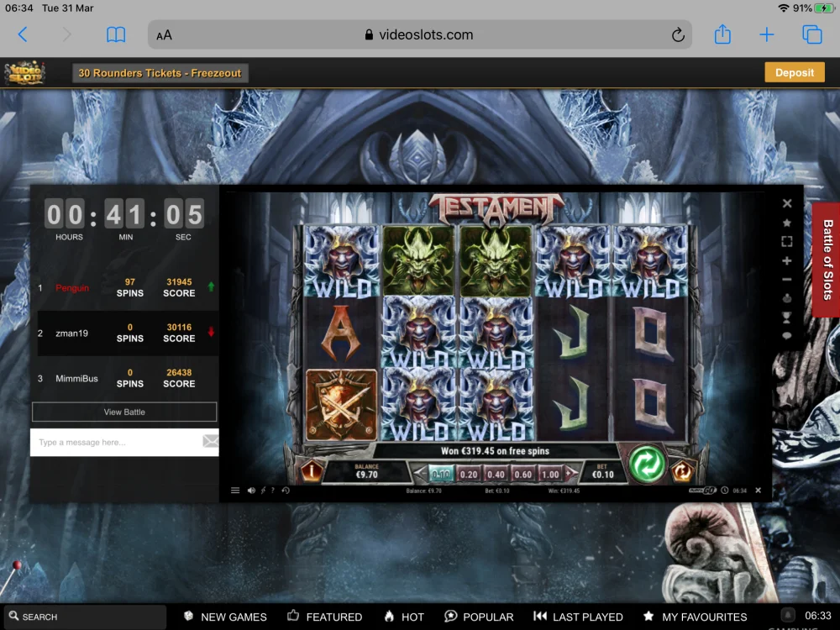The height and width of the screenshot is (630, 840).
Task: Select 0.60 bet value
Action: click(522, 474)
